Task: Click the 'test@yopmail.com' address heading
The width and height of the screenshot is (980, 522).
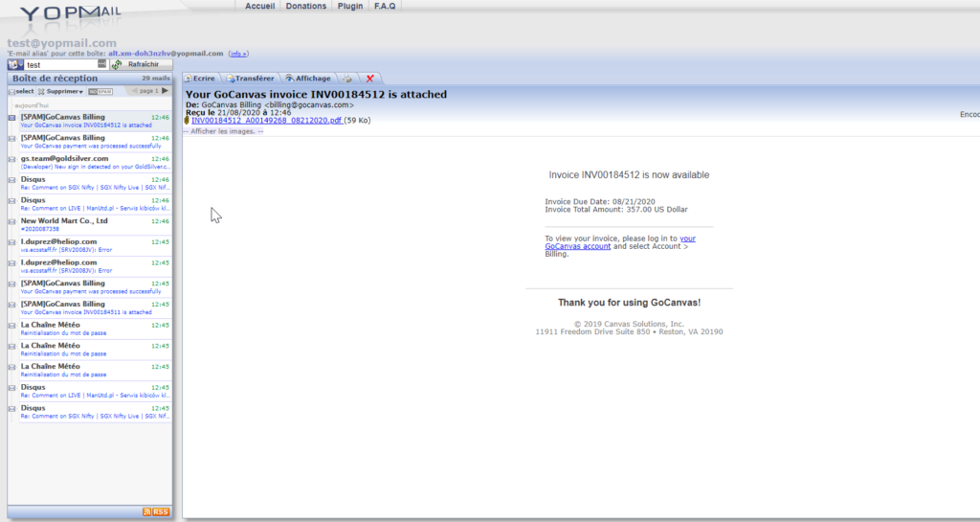Action: click(62, 43)
